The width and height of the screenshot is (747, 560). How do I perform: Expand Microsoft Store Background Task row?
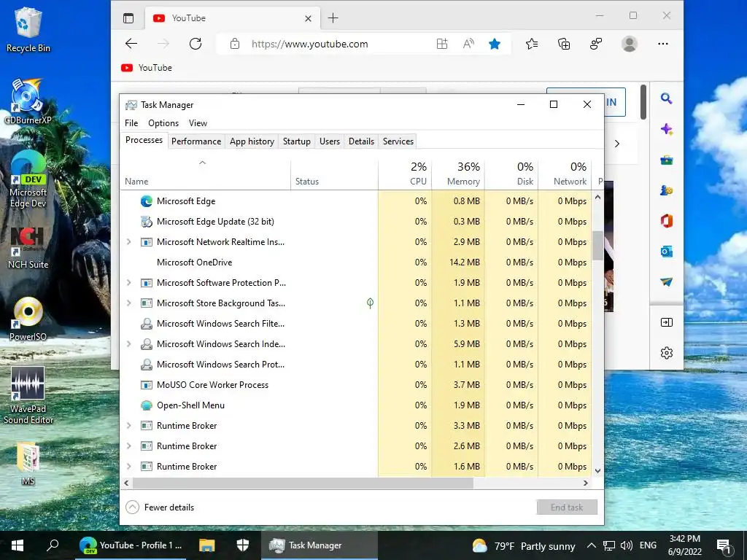128,303
